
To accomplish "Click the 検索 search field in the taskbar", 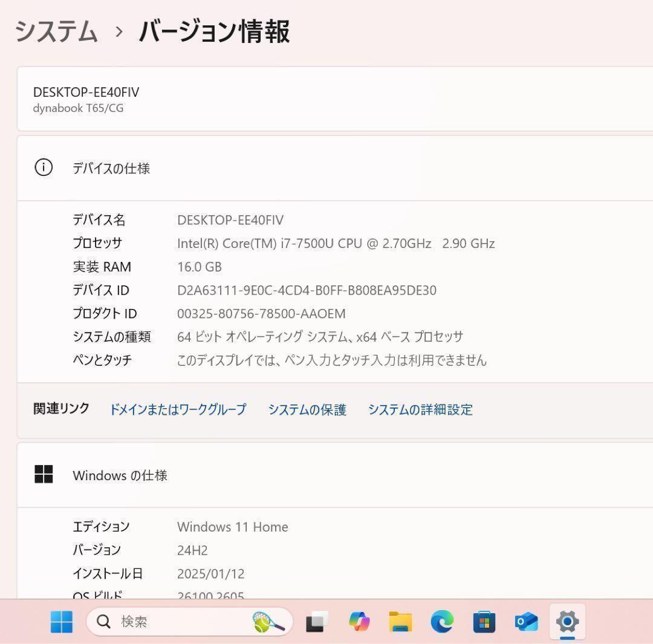I will pyautogui.click(x=151, y=622).
